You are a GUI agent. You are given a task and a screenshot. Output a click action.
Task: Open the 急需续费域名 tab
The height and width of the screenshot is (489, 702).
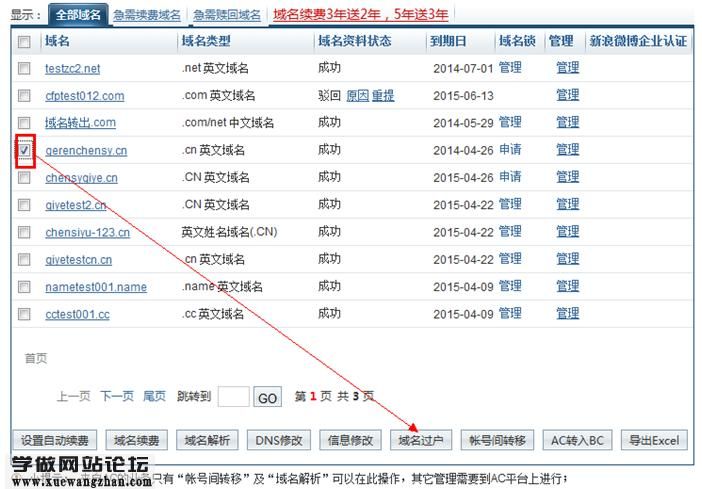click(147, 15)
